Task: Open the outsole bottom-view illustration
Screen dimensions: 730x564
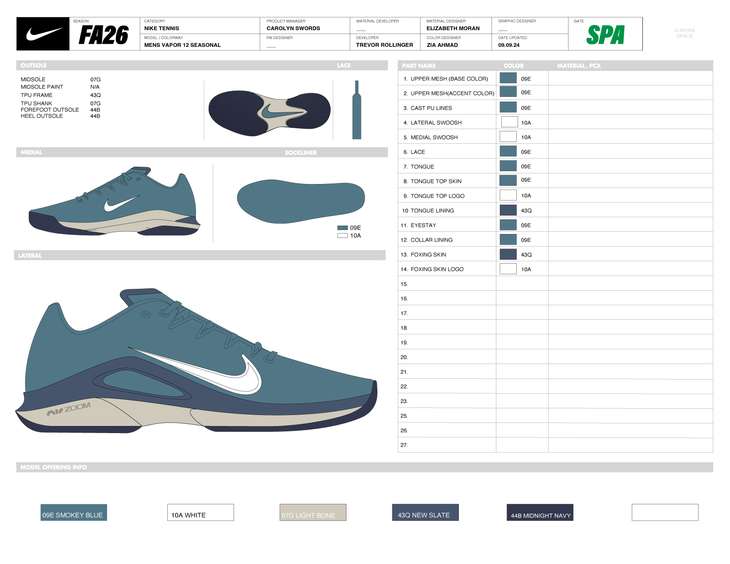Action: [x=269, y=113]
